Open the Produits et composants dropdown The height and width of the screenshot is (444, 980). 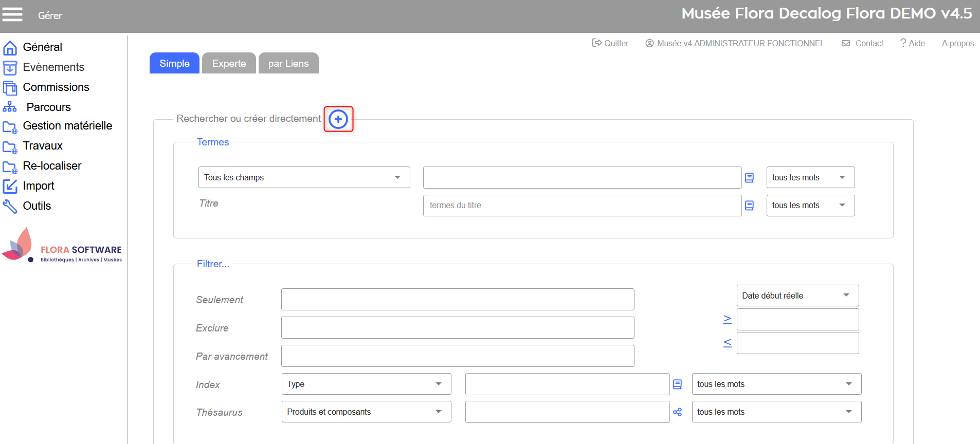tap(366, 412)
